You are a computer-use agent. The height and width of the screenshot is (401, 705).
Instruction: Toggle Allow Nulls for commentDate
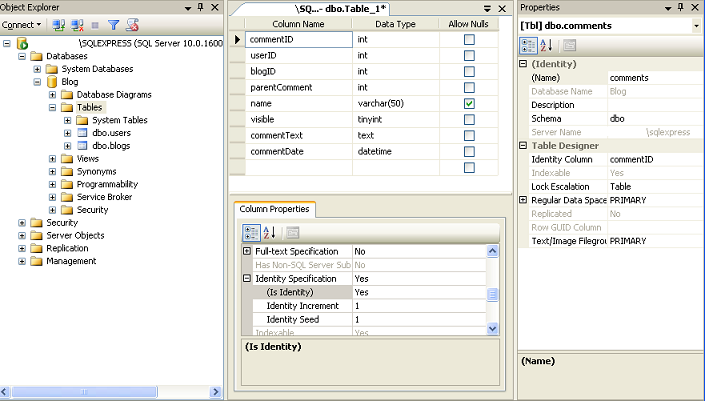469,151
